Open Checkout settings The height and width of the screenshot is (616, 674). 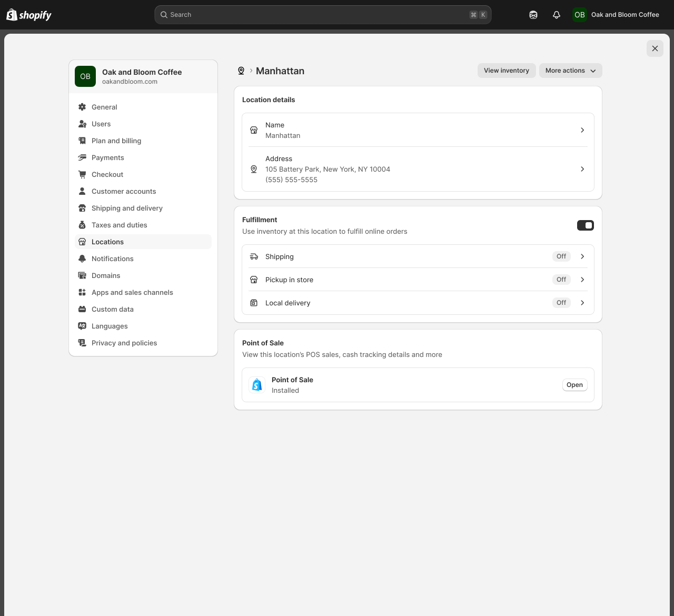pyautogui.click(x=143, y=174)
